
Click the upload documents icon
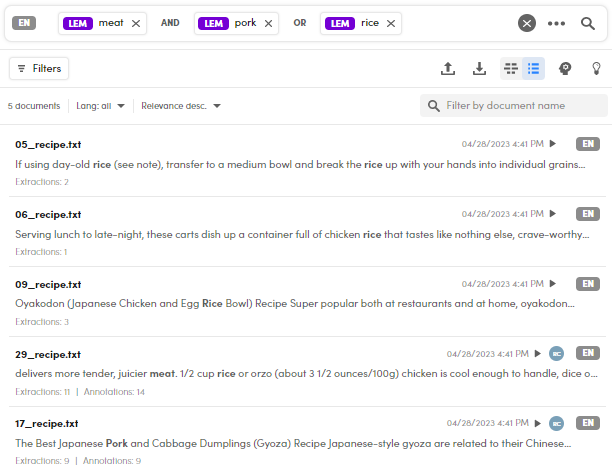448,68
